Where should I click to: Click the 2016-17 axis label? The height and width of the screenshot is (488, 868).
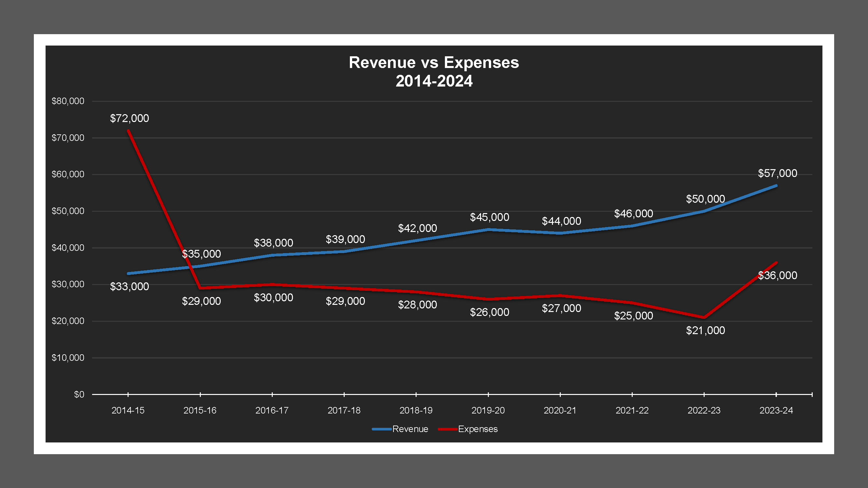tap(272, 411)
